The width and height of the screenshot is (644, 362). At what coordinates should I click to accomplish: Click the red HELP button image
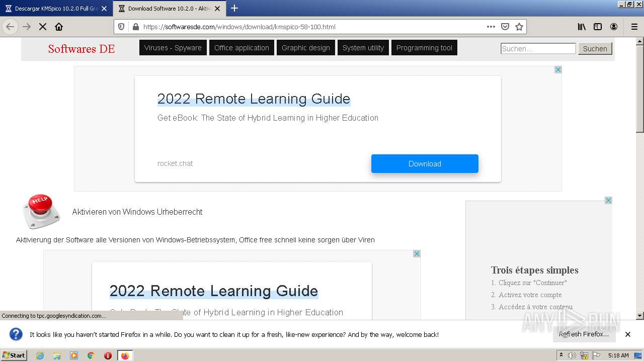tap(41, 212)
